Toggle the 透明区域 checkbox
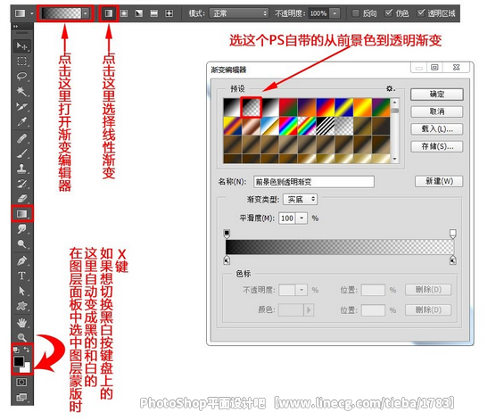The image size is (504, 420). (x=421, y=12)
